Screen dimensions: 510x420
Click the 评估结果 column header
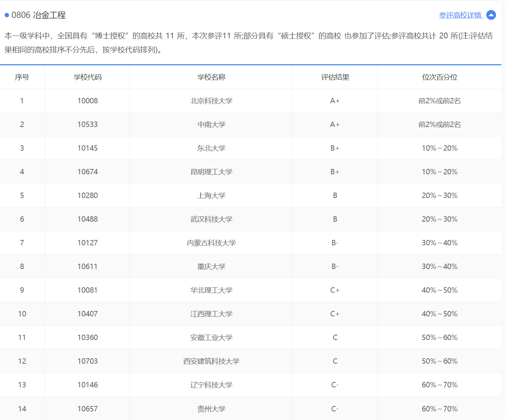(334, 77)
